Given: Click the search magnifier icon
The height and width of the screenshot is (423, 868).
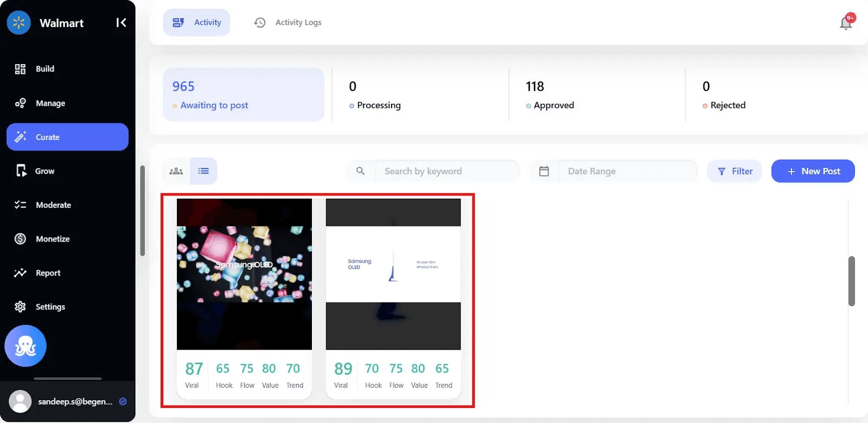Looking at the screenshot, I should coord(361,171).
